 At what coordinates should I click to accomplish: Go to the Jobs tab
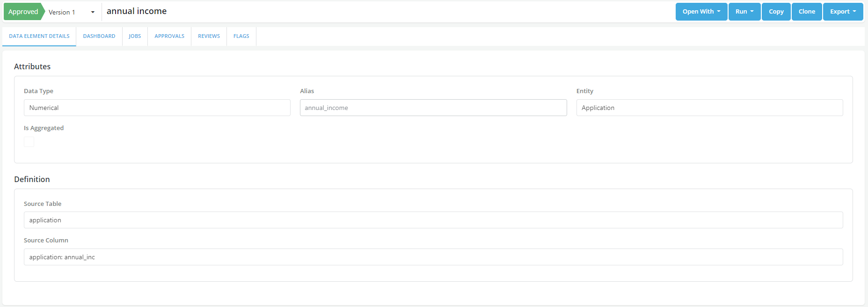coord(135,36)
